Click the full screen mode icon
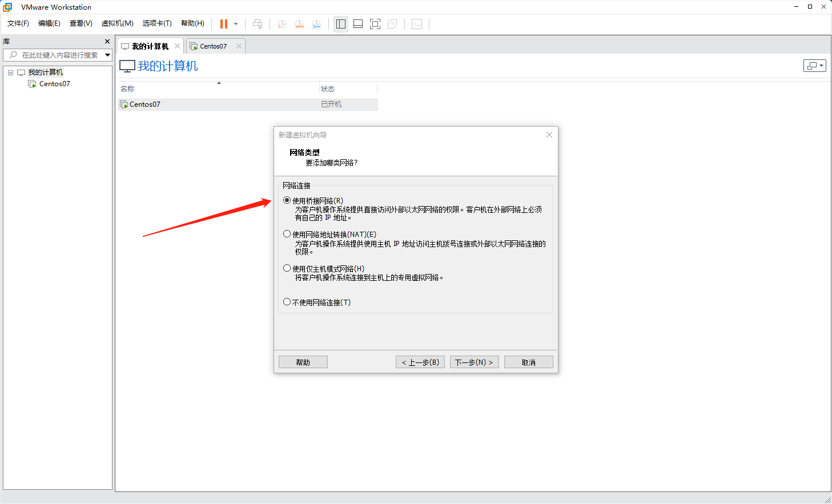 375,24
